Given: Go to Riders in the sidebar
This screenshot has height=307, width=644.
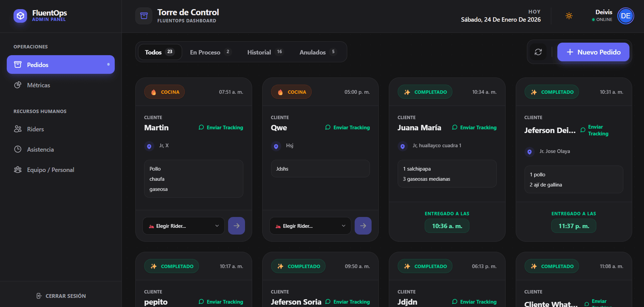Looking at the screenshot, I should (x=35, y=129).
